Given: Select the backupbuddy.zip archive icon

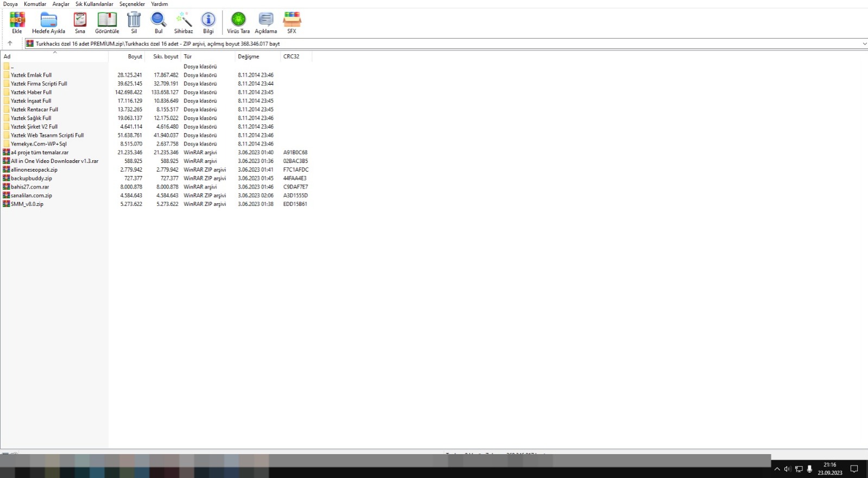Looking at the screenshot, I should pyautogui.click(x=7, y=178).
